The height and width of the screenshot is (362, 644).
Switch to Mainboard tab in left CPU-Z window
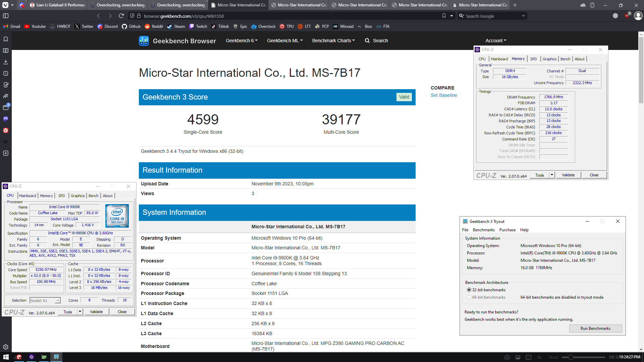(x=28, y=196)
